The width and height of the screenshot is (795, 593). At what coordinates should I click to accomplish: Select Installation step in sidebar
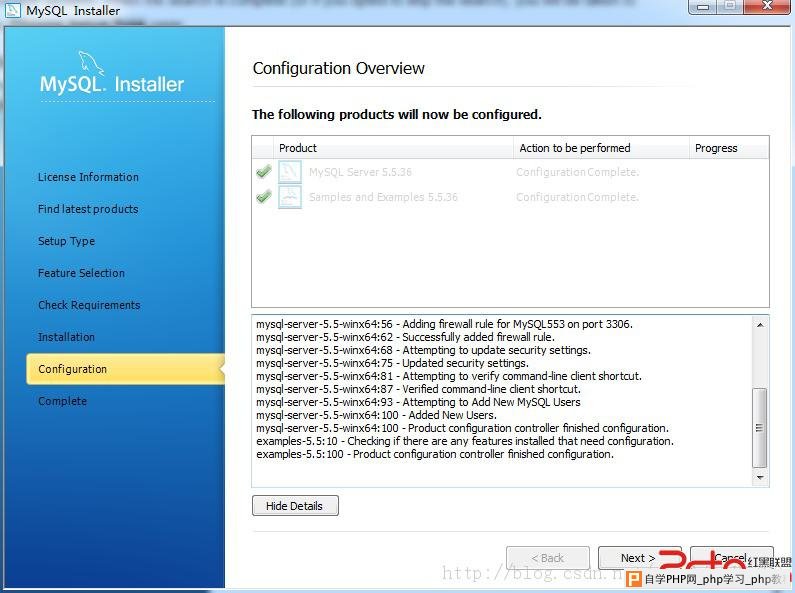click(66, 337)
